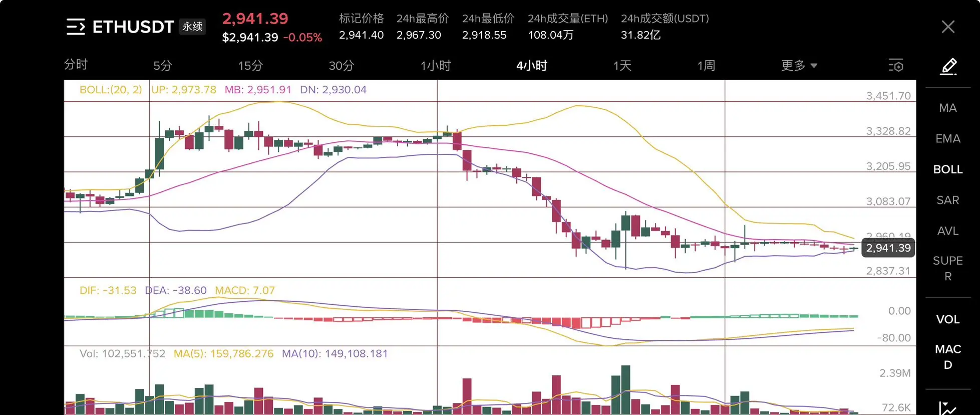The image size is (980, 415).
Task: Open the trading pair list menu icon
Action: (x=76, y=27)
